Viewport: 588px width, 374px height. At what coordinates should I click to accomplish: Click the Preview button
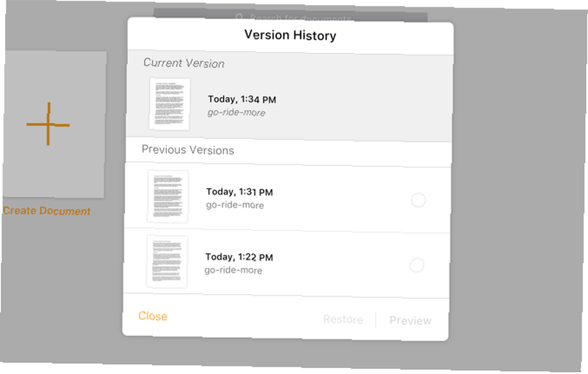point(410,320)
